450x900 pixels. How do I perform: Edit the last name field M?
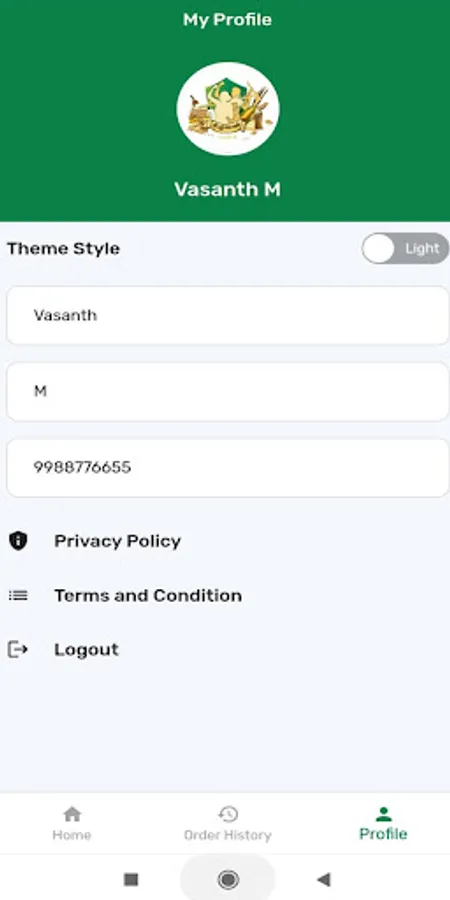click(227, 391)
